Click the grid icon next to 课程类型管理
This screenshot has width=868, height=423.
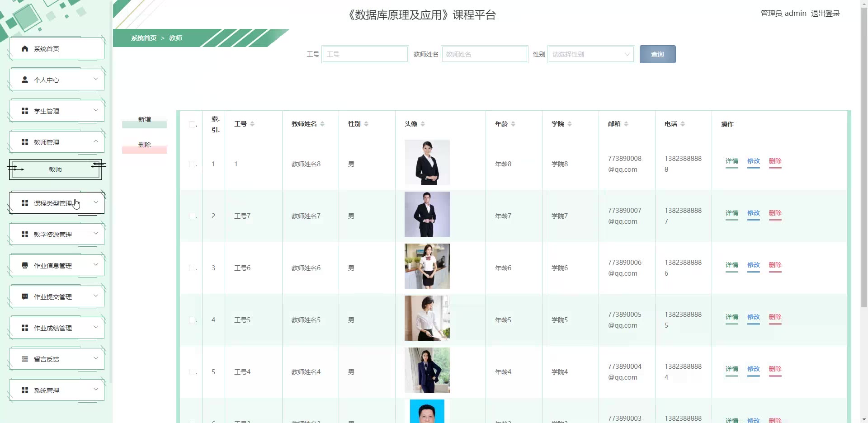[x=25, y=203]
